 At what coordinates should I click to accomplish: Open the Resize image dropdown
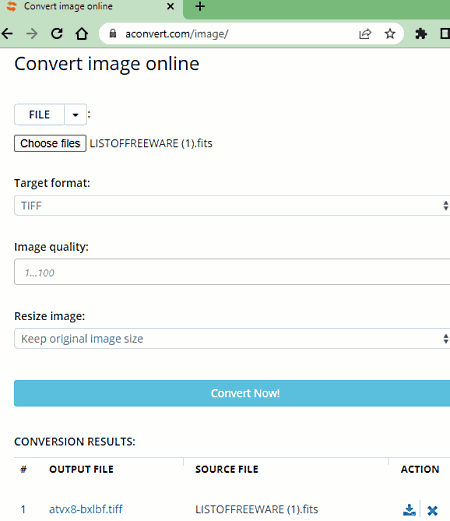click(232, 339)
